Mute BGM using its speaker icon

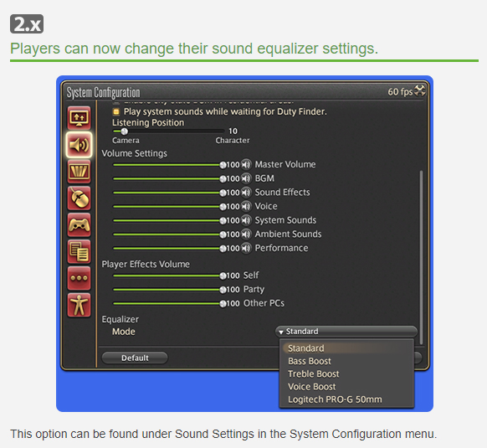tap(246, 178)
